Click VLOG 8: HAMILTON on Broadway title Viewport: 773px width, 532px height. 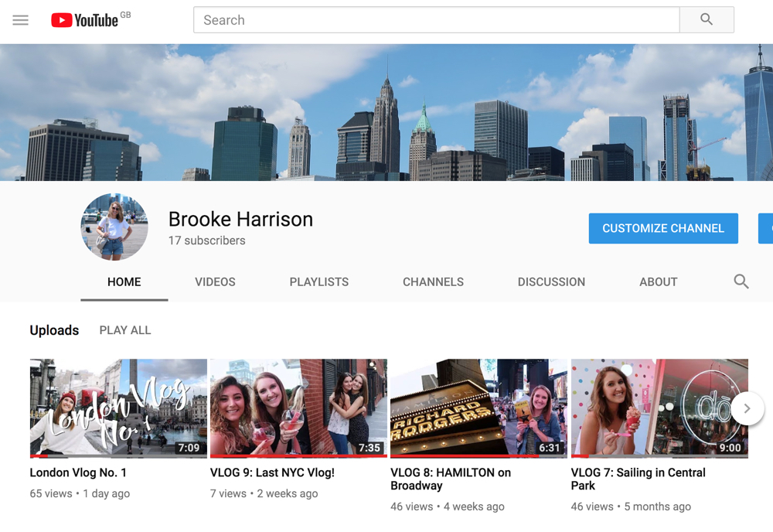[451, 479]
